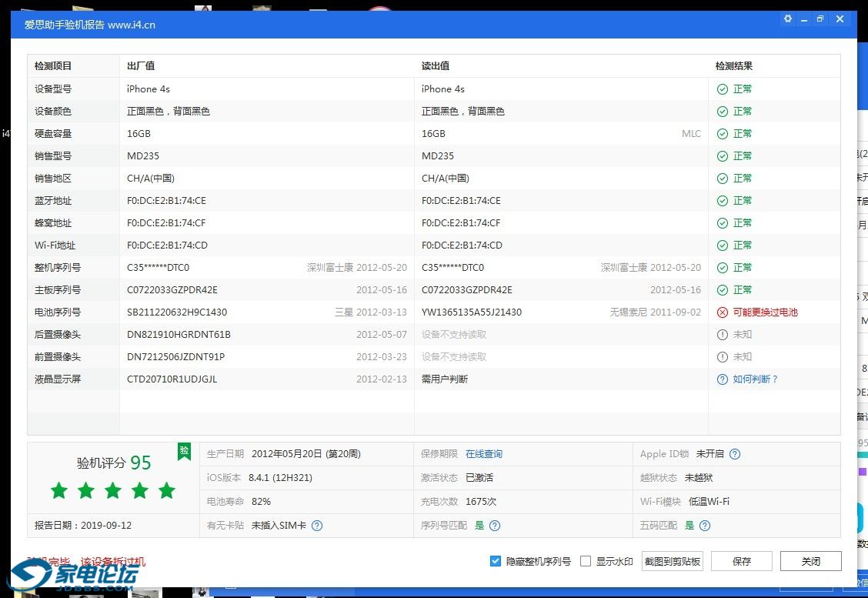Restore down the report window

(x=820, y=19)
